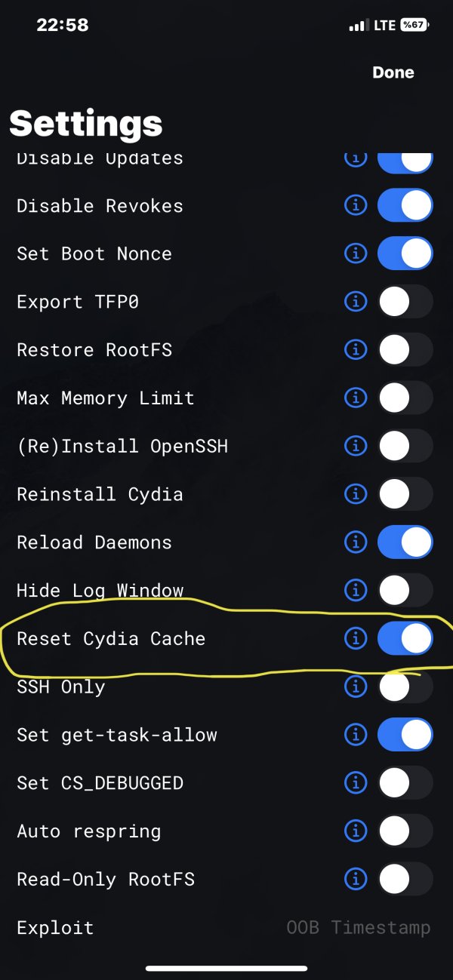Change the Exploit OOB Timestamp selection

(358, 927)
